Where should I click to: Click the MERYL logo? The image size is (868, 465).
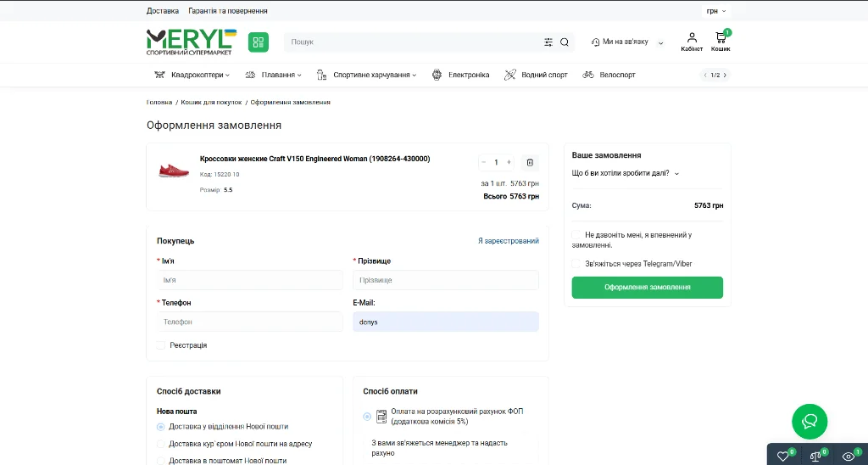tap(191, 42)
